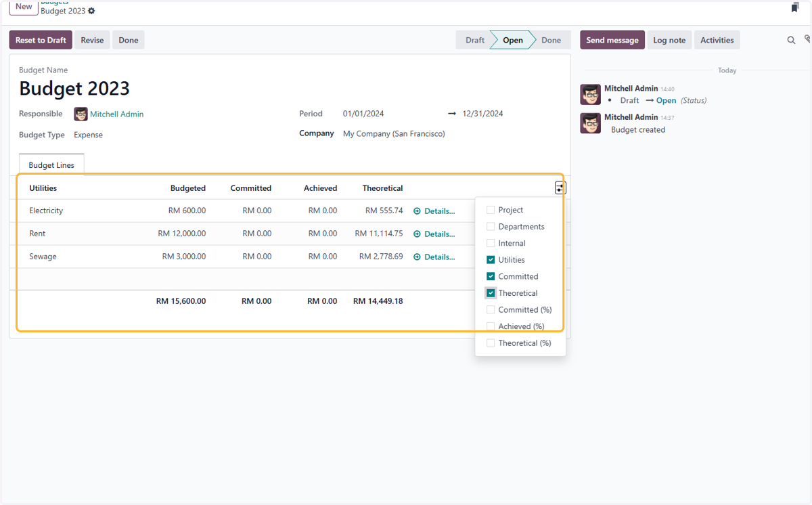Click the Budget created message text
Image resolution: width=812 pixels, height=505 pixels.
click(x=638, y=130)
